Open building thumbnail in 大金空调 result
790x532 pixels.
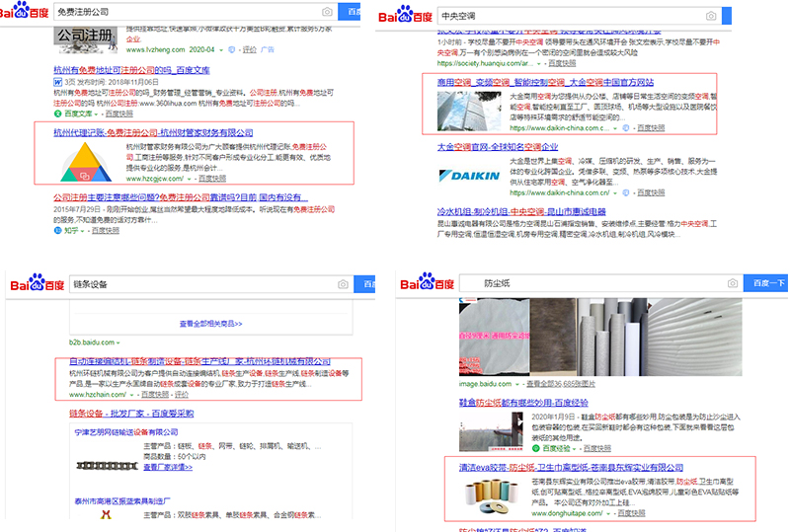pos(469,111)
